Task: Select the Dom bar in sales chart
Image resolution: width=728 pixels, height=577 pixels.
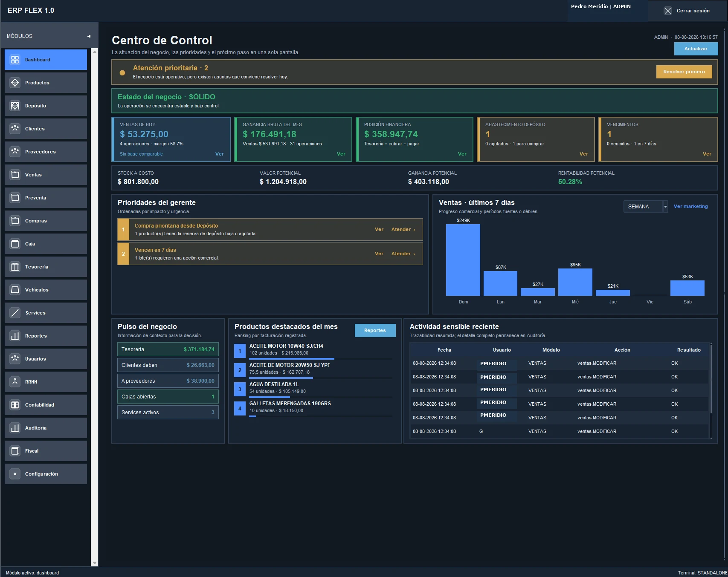Action: click(x=463, y=260)
